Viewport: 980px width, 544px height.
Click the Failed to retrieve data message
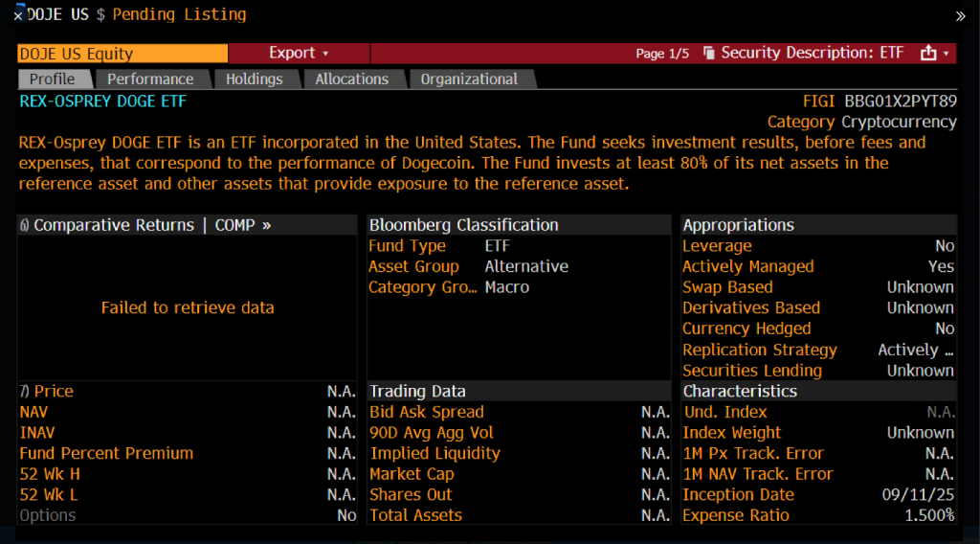[x=188, y=307]
